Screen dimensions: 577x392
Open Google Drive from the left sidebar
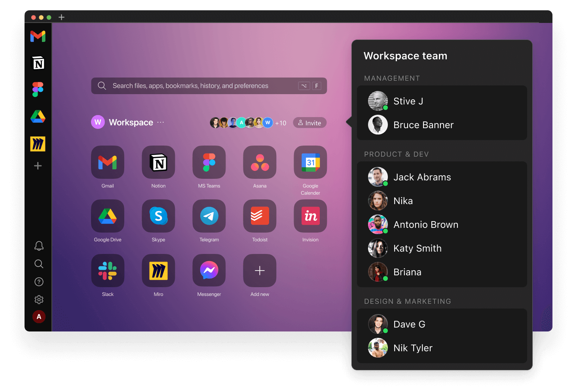(x=38, y=116)
